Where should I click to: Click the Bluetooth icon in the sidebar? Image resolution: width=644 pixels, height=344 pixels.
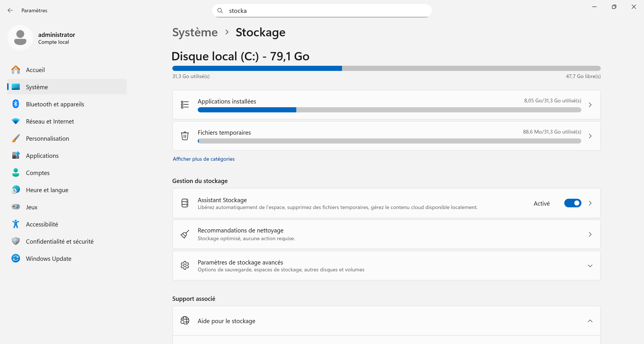[16, 104]
